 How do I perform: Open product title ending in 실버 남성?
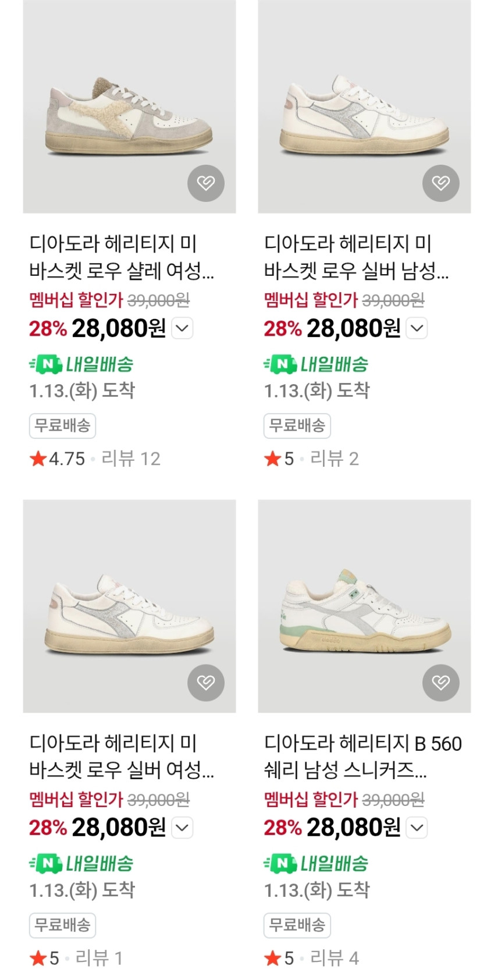[x=356, y=257]
